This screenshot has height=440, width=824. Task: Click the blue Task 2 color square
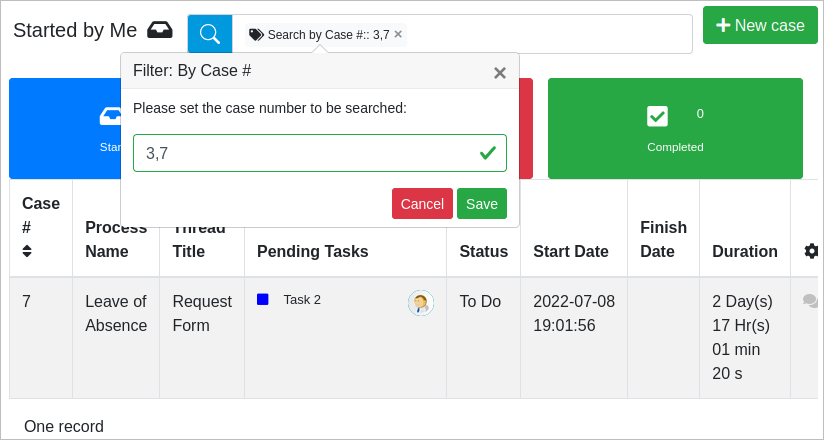pyautogui.click(x=263, y=299)
